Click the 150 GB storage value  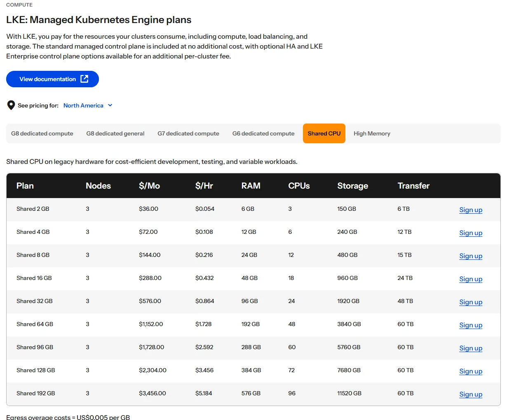pyautogui.click(x=347, y=209)
